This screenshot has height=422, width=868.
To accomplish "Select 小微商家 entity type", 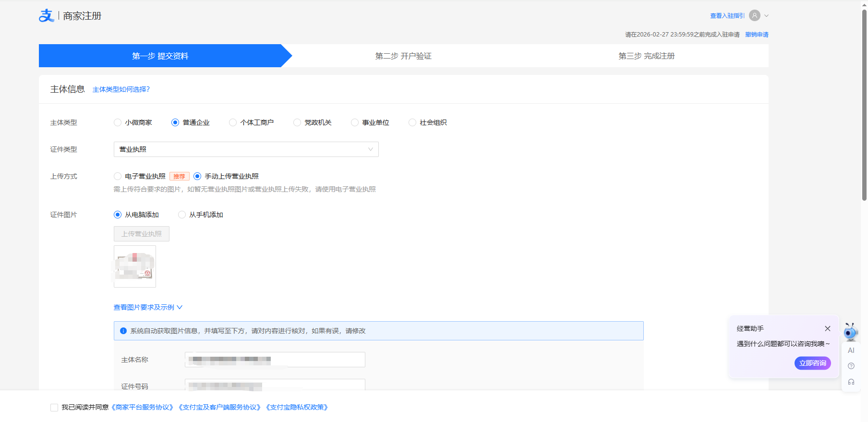I will point(118,122).
